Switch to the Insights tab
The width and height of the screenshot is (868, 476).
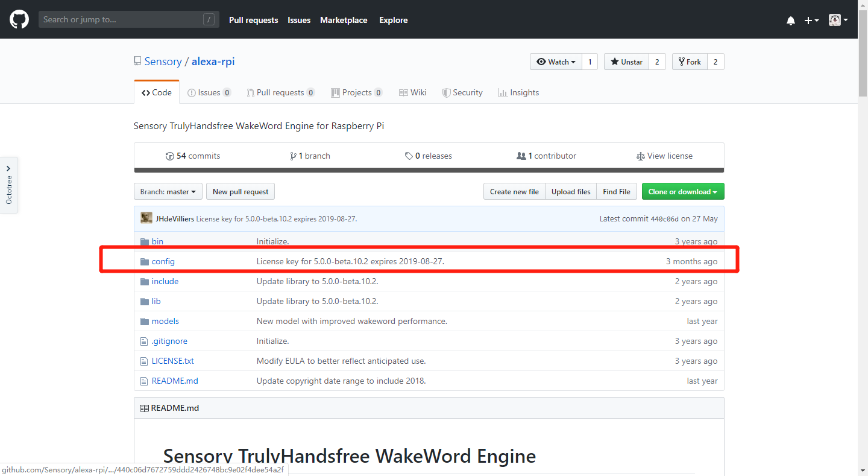[x=518, y=92]
